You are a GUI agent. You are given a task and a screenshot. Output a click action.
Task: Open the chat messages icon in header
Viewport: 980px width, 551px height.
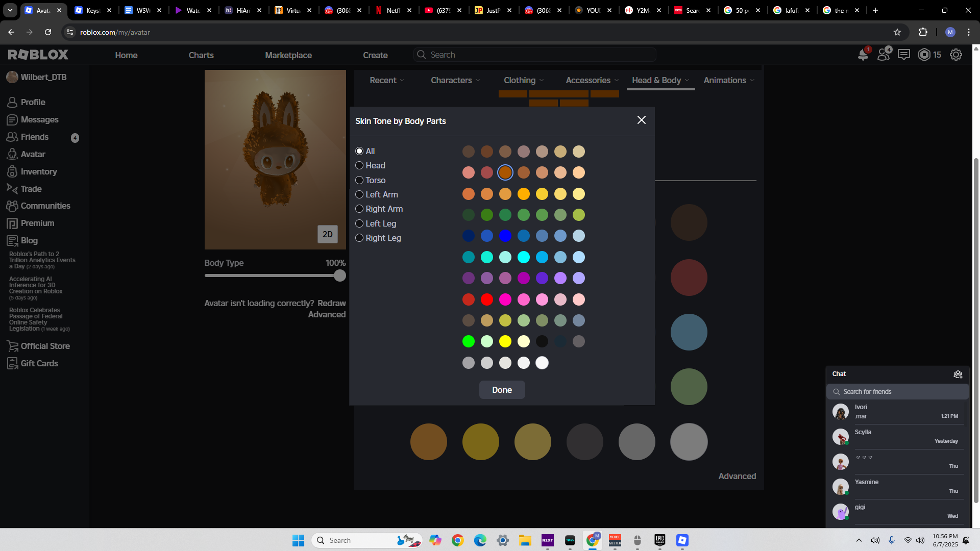click(904, 55)
